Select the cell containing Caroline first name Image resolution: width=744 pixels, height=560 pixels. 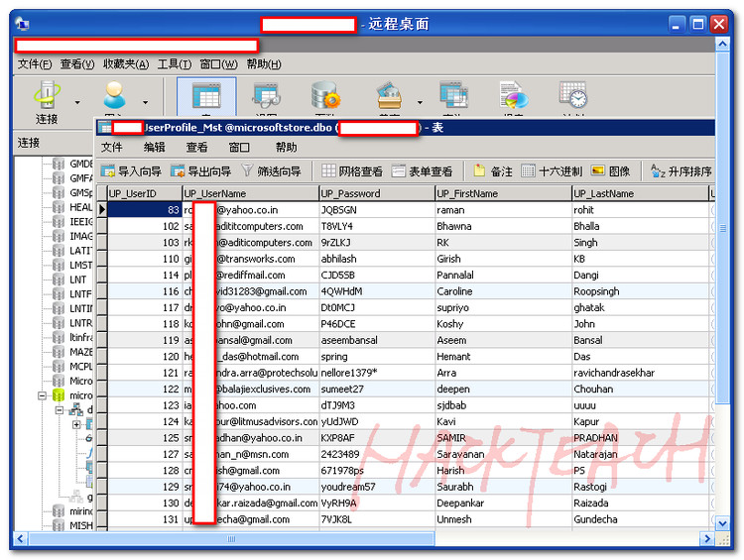pos(503,291)
